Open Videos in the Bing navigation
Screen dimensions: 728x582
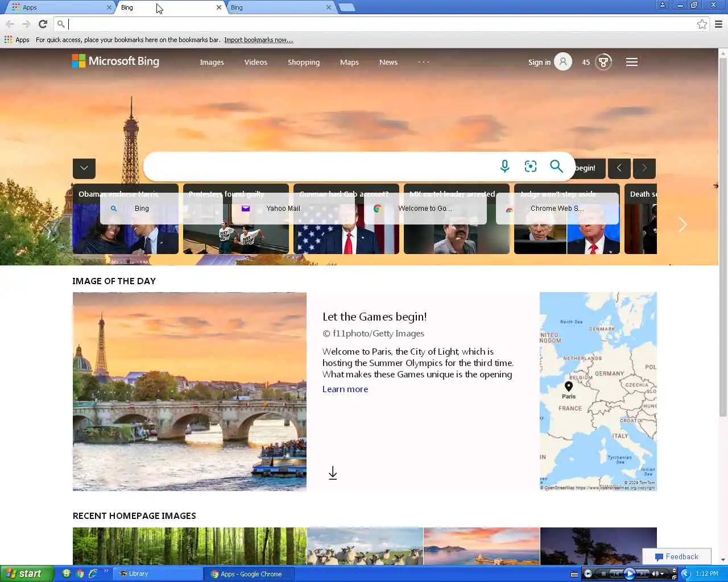(255, 63)
